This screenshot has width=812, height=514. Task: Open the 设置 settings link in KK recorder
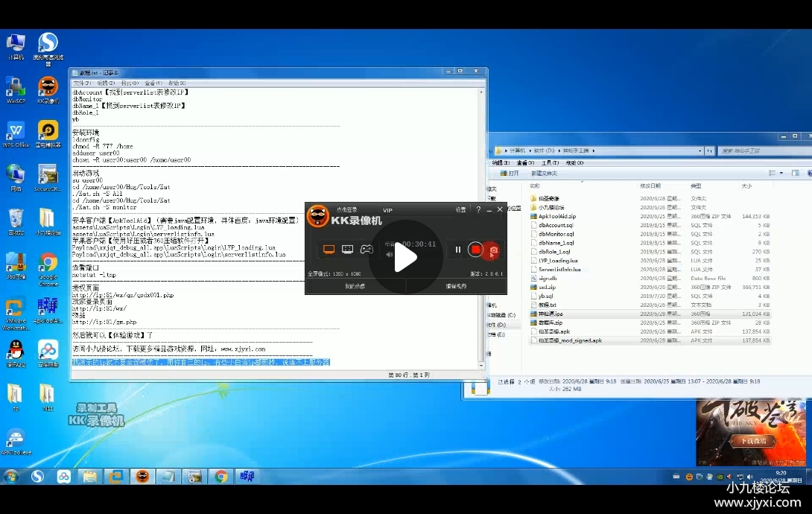(460, 210)
